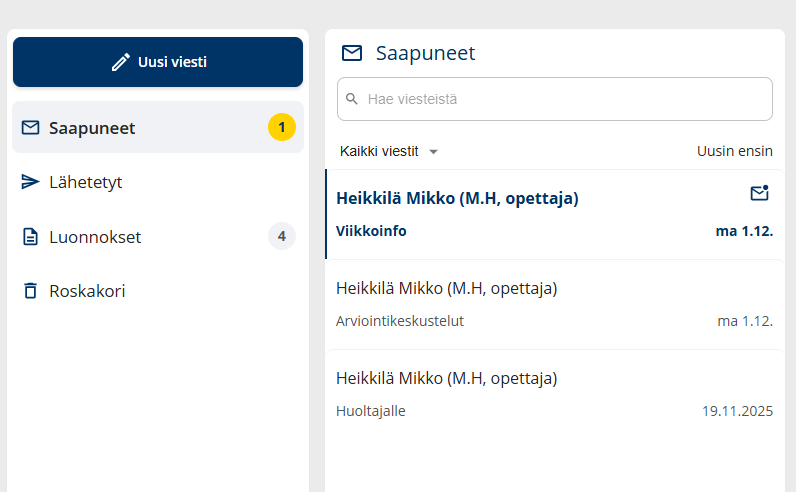Screen dimensions: 796x492
Task: Click the envelope icon beside Saapuneet in sidebar
Action: (30, 128)
